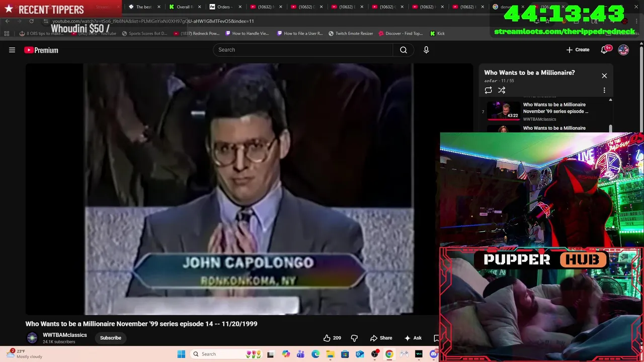644x362 pixels.
Task: Open the How to File a User R... bookmark
Action: [299, 33]
